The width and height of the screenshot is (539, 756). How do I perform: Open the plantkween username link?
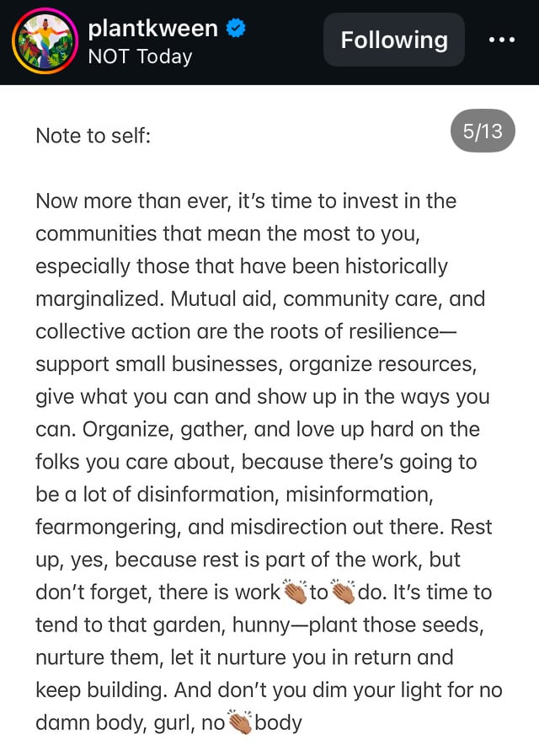point(152,29)
